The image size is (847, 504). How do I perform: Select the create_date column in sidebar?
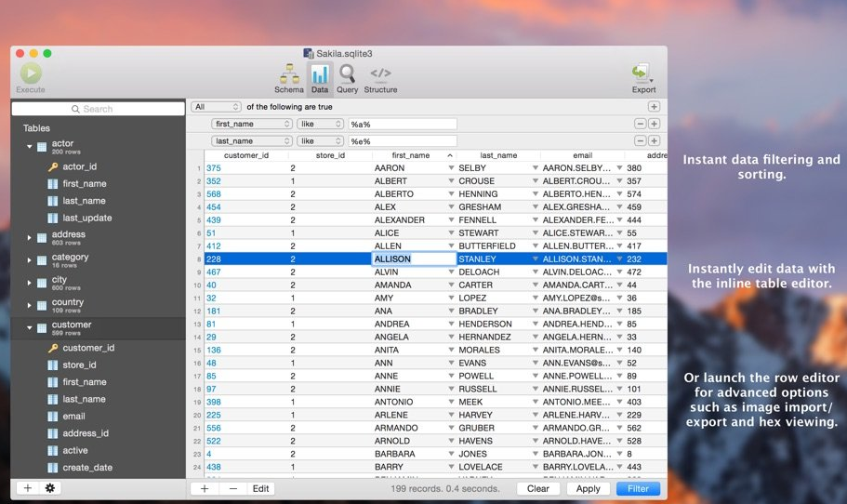click(87, 467)
